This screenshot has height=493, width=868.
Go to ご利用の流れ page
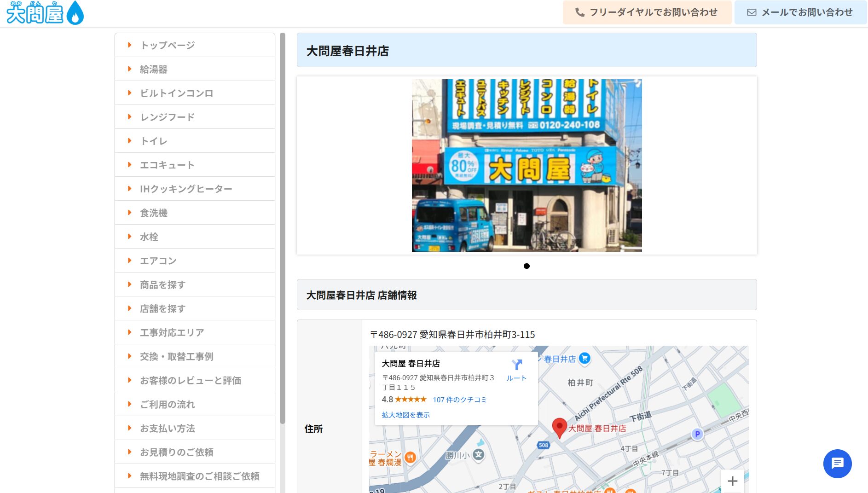point(195,404)
